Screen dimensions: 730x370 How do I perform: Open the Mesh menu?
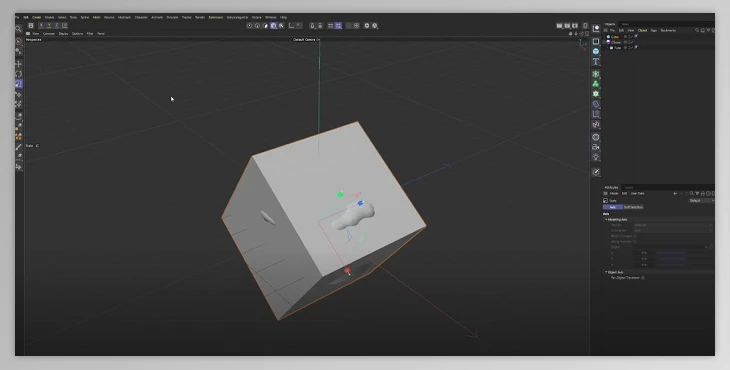point(96,17)
